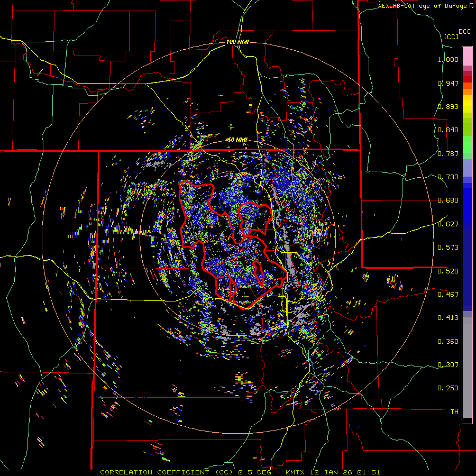Click the 0.573 legend value
This screenshot has height=476, width=476.
[448, 248]
